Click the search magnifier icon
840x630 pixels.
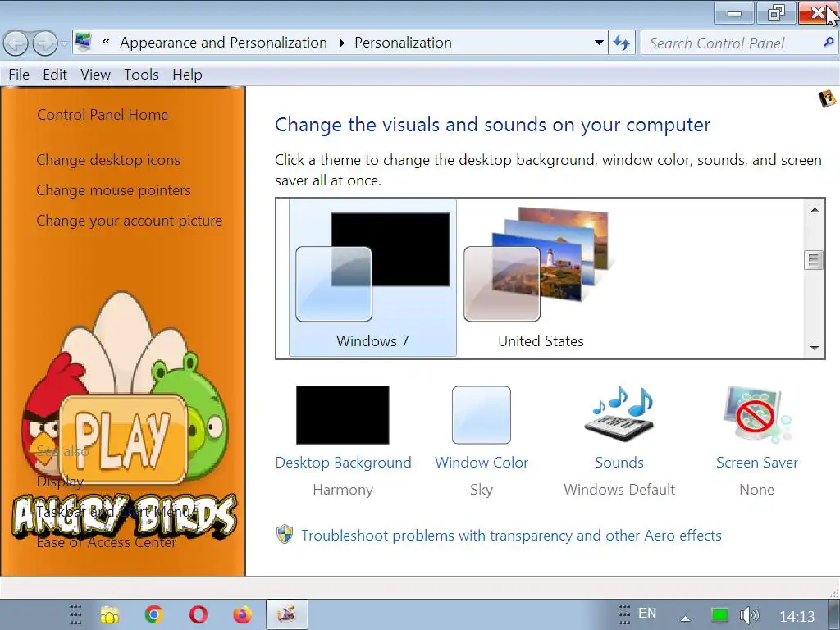tap(829, 43)
